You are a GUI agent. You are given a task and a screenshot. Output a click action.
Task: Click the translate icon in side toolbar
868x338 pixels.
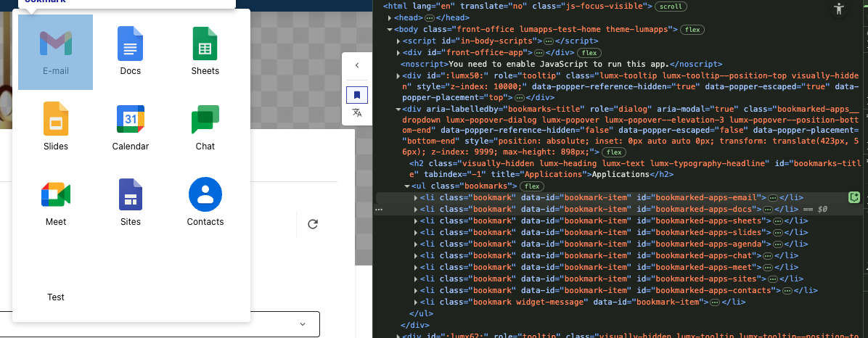tap(357, 113)
